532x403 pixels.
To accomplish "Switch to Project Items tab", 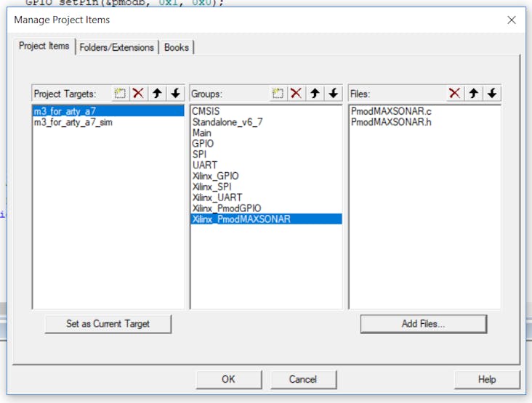I will pyautogui.click(x=44, y=46).
